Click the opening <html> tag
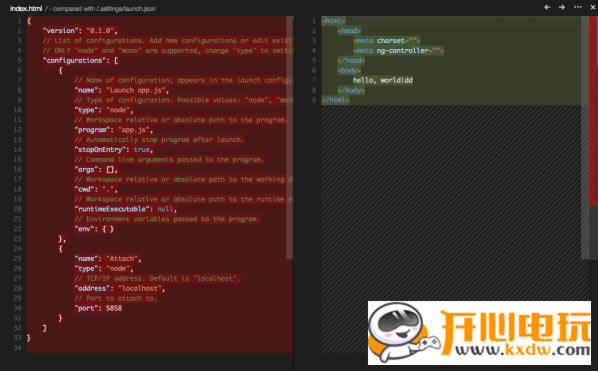 click(333, 21)
